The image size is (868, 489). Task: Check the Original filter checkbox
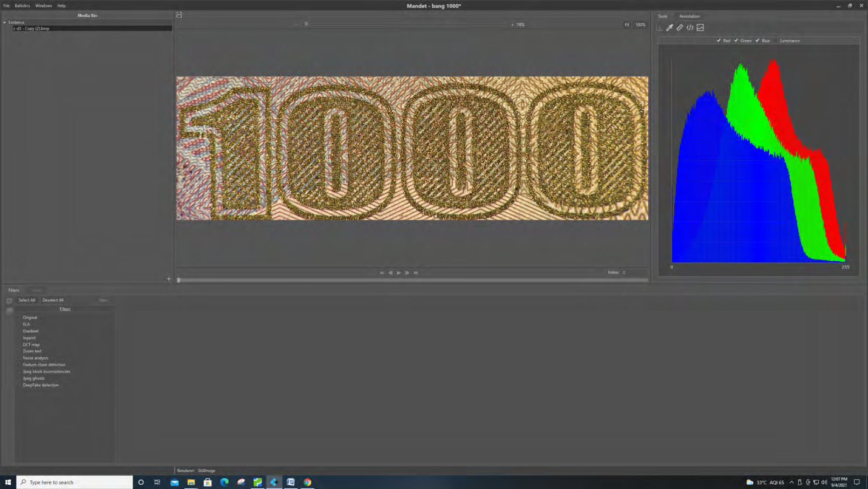[19, 318]
